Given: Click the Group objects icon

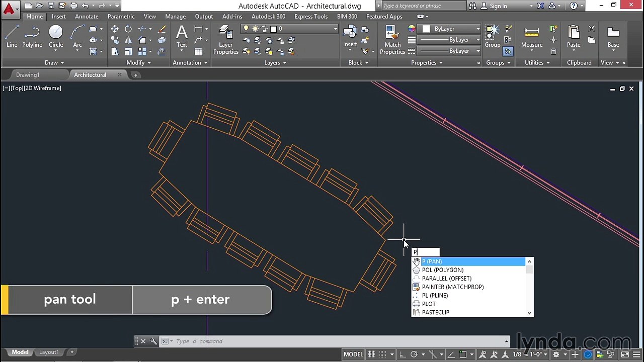Looking at the screenshot, I should coord(492,36).
